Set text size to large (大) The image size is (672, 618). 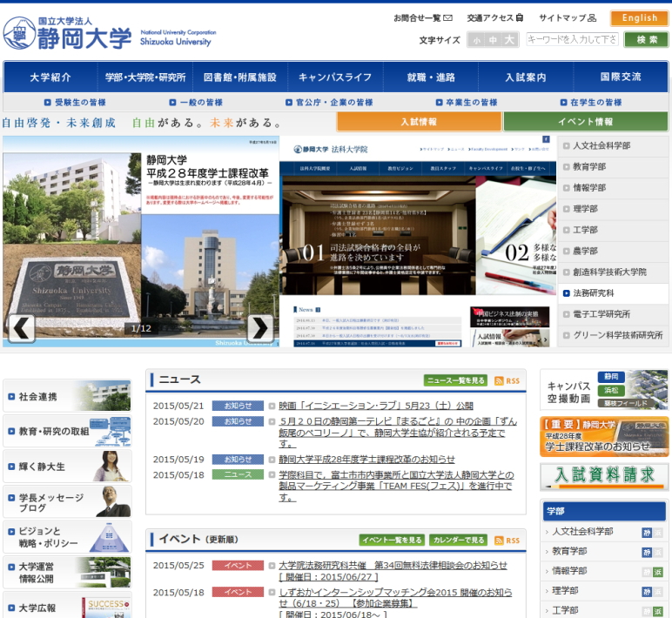point(510,40)
